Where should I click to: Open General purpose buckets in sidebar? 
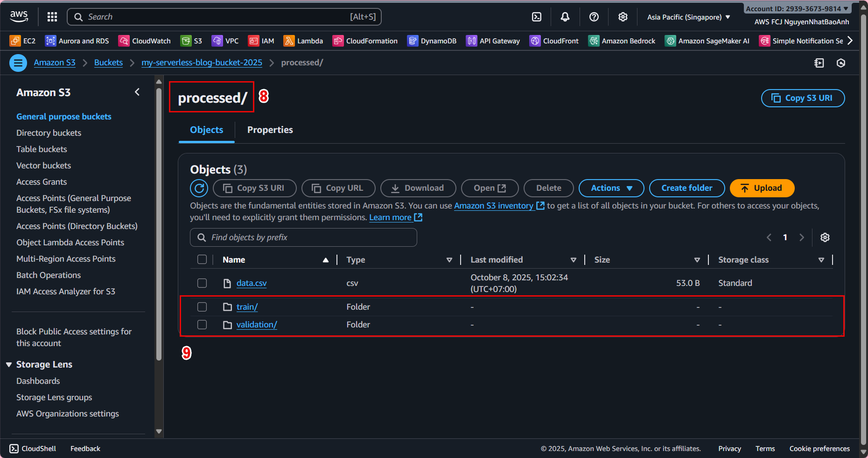(64, 117)
